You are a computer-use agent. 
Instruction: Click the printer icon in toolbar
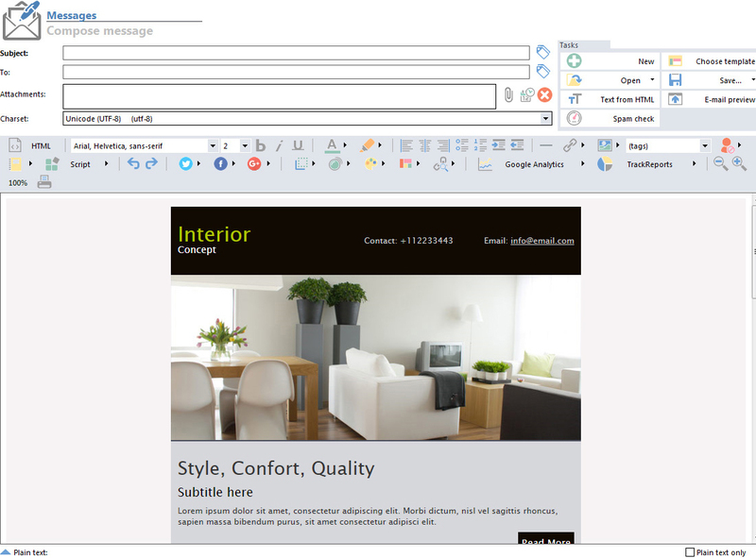pyautogui.click(x=44, y=182)
